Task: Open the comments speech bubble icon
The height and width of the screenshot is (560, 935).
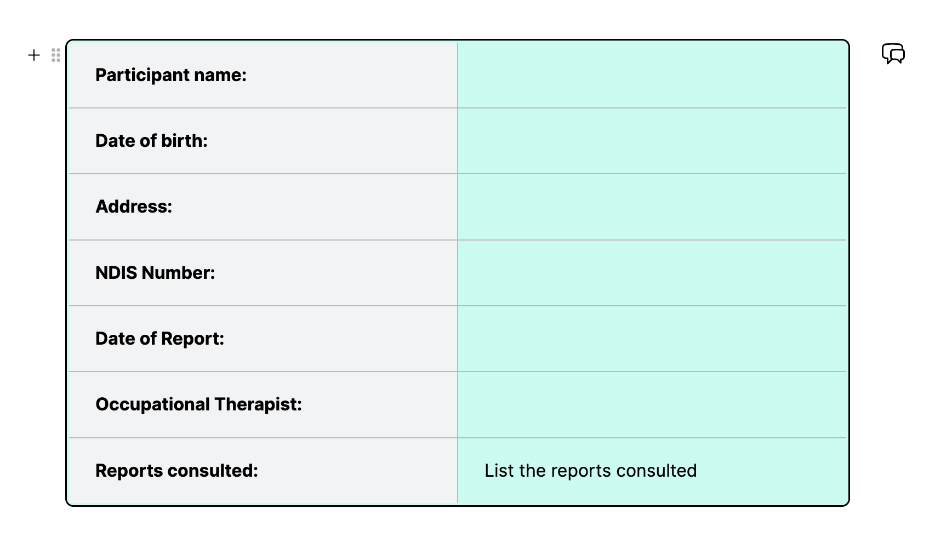Action: [893, 54]
